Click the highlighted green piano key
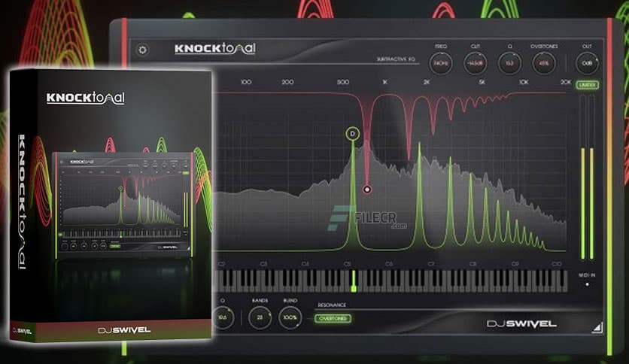 click(x=354, y=281)
